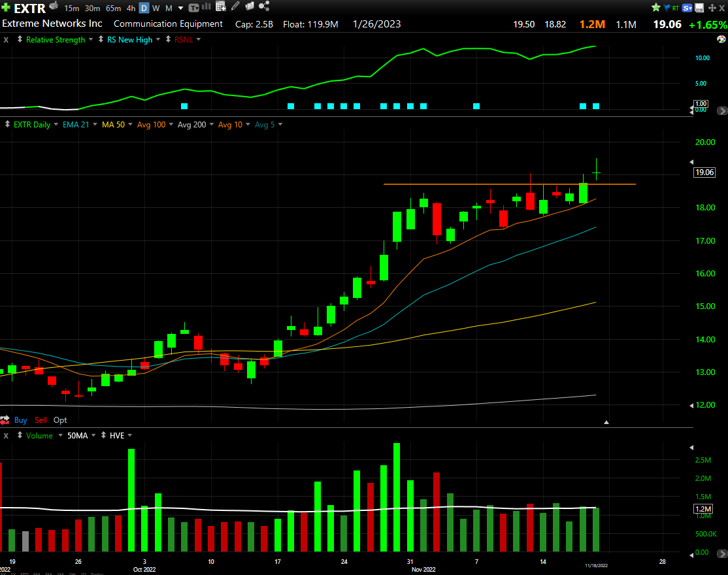The image size is (728, 575).
Task: Click the green RT realtime indicator
Action: (676, 8)
